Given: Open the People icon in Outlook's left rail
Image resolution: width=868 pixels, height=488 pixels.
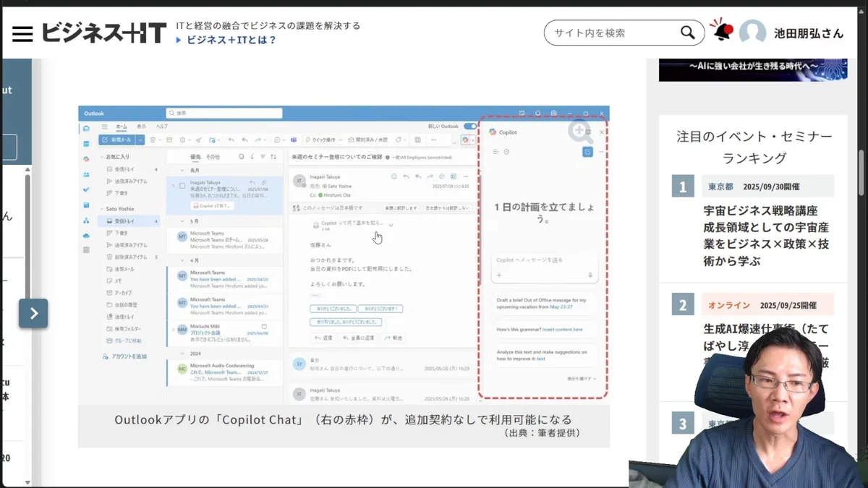Looking at the screenshot, I should (x=86, y=174).
